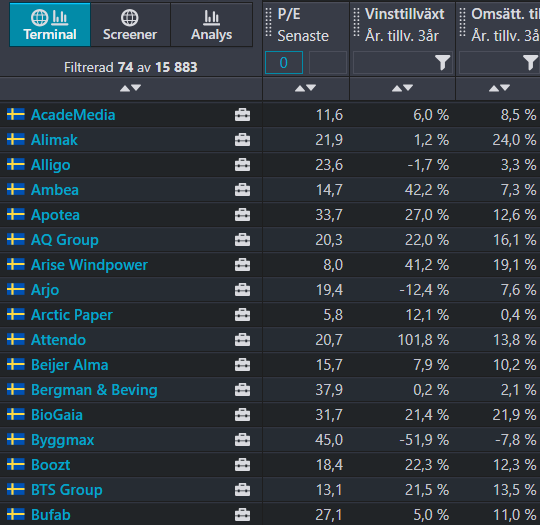Open the AQ Group company link
Image resolution: width=540 pixels, height=525 pixels.
coord(65,240)
